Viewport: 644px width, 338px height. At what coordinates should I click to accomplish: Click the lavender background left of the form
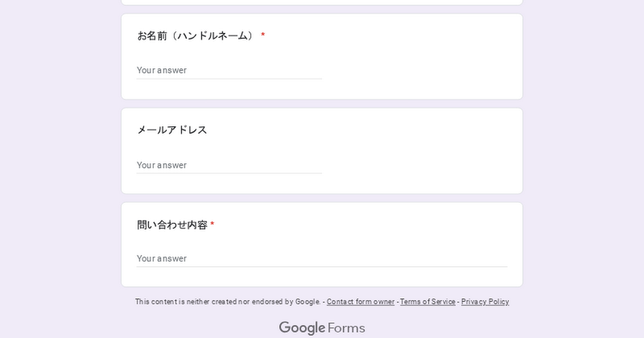(x=59, y=161)
